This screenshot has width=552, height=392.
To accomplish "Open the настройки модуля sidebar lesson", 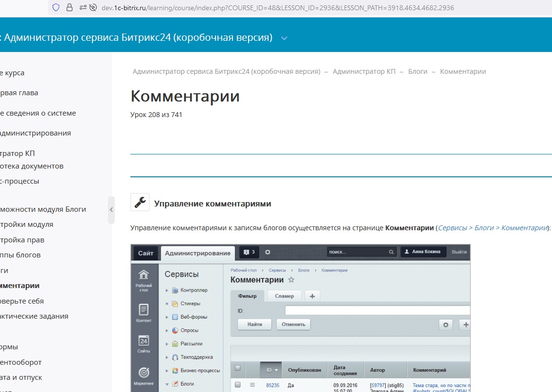I will 27,224.
